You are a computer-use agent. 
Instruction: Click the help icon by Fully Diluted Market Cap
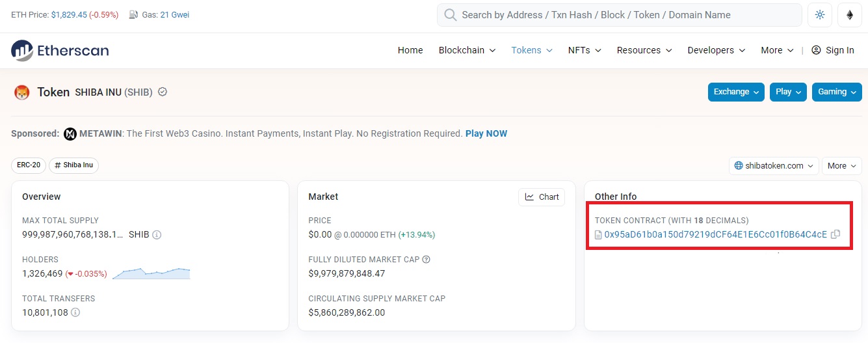click(x=427, y=259)
